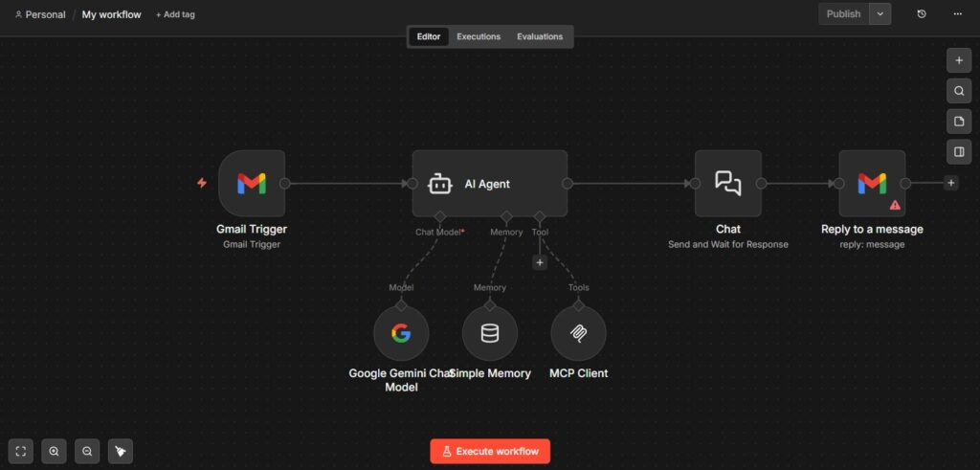Screen dimensions: 980x470
Task: Select the MCP Client node
Action: pyautogui.click(x=579, y=333)
